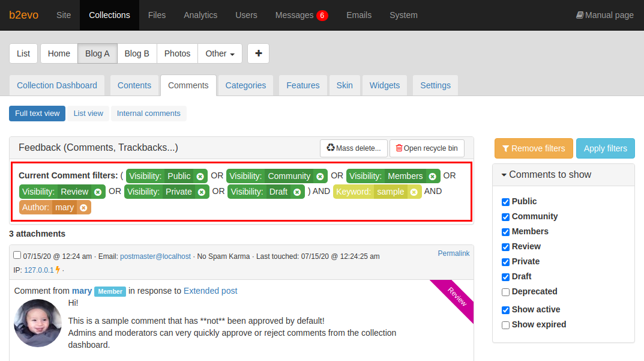The width and height of the screenshot is (644, 361).
Task: Open the Users menu
Action: [246, 15]
